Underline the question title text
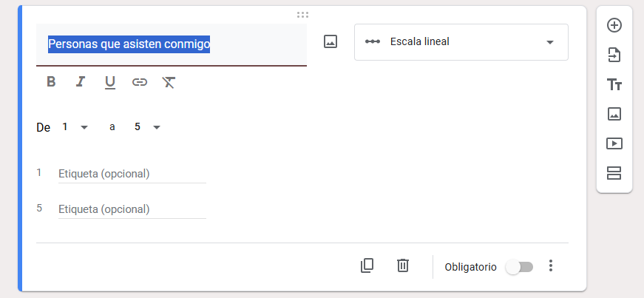 click(x=110, y=82)
